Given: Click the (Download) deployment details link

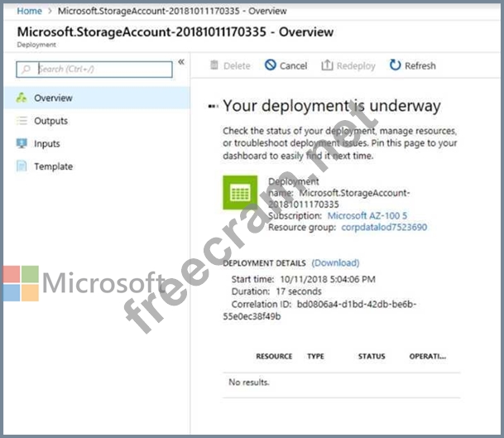Looking at the screenshot, I should click(x=335, y=263).
